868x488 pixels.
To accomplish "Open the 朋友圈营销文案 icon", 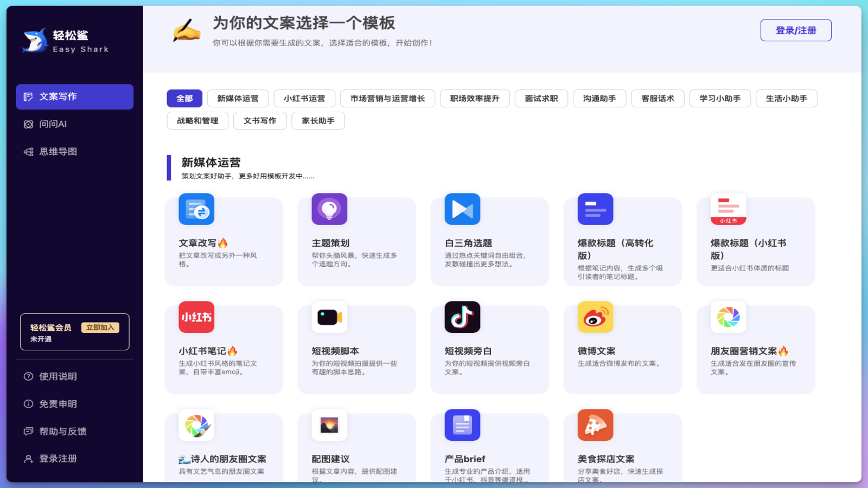I will coord(728,317).
